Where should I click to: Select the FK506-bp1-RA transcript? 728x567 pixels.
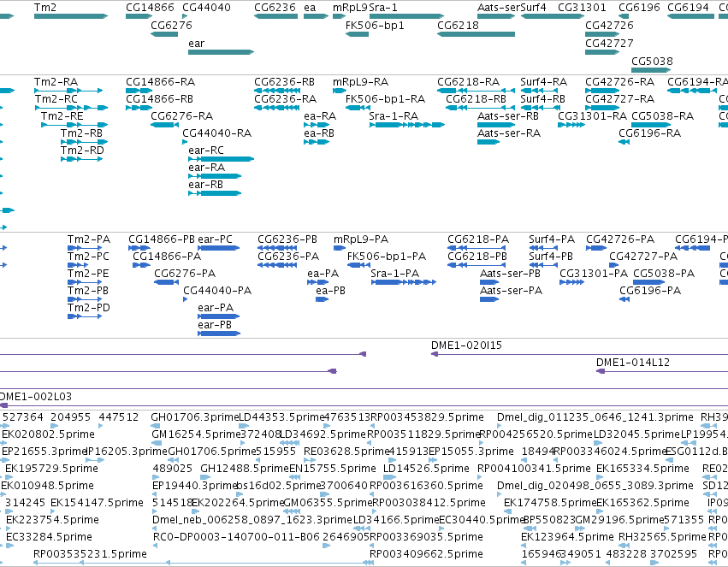[x=358, y=108]
